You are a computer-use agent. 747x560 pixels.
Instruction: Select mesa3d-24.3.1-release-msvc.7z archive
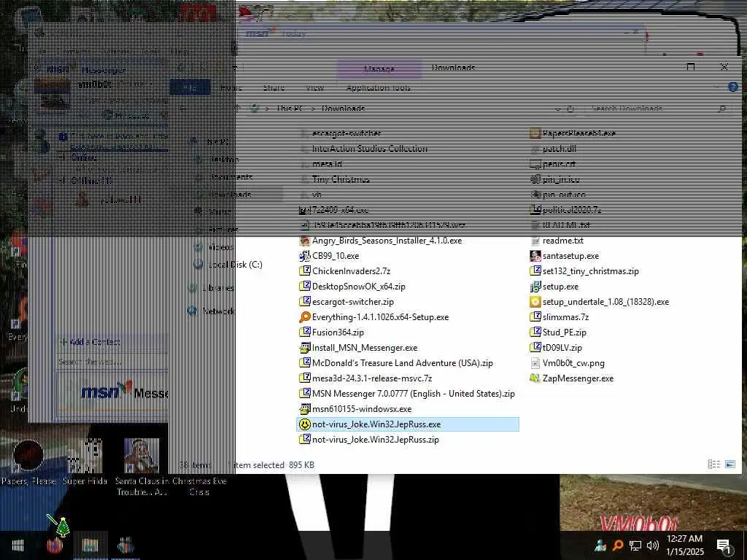(x=366, y=378)
